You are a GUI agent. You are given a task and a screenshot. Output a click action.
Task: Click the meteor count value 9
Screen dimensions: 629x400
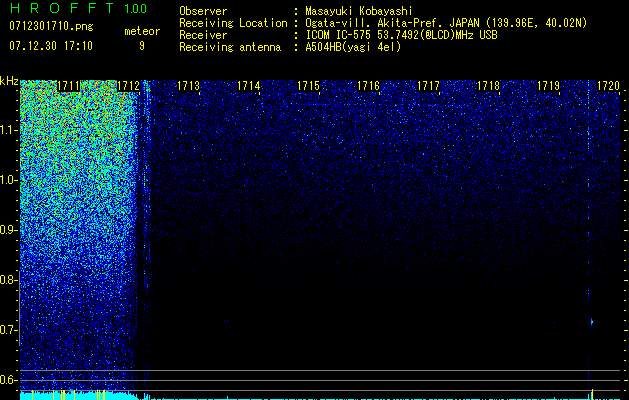[142, 46]
